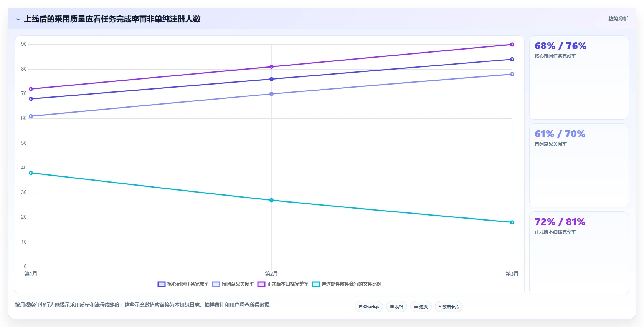Click the 第1月 point at 38 on the cyan line
This screenshot has width=644, height=327.
pyautogui.click(x=31, y=173)
